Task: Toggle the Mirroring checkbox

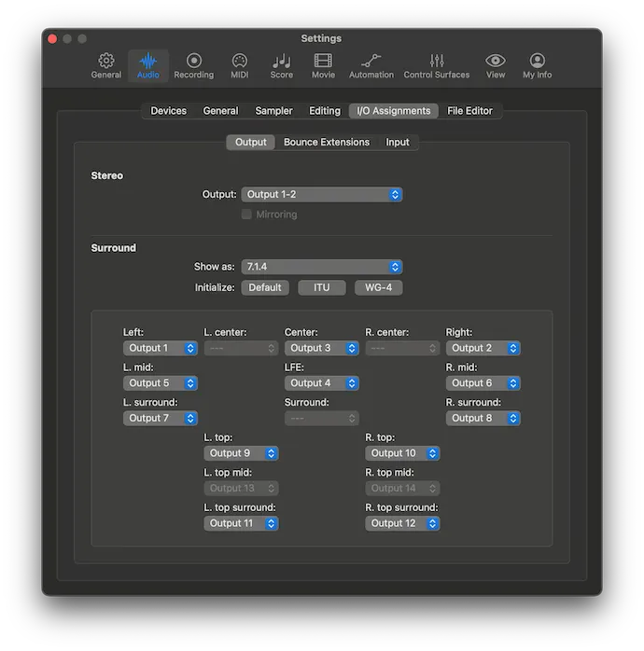Action: (x=246, y=215)
